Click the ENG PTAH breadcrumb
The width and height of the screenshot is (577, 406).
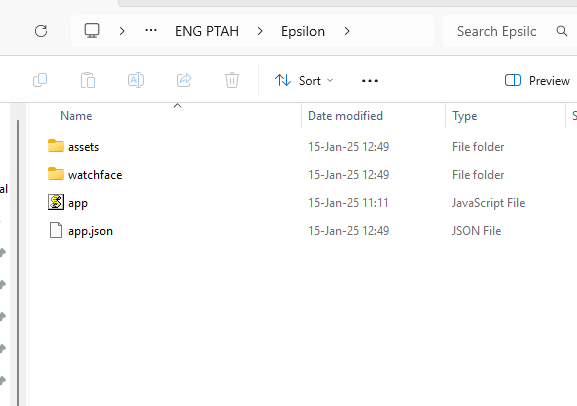pyautogui.click(x=207, y=31)
